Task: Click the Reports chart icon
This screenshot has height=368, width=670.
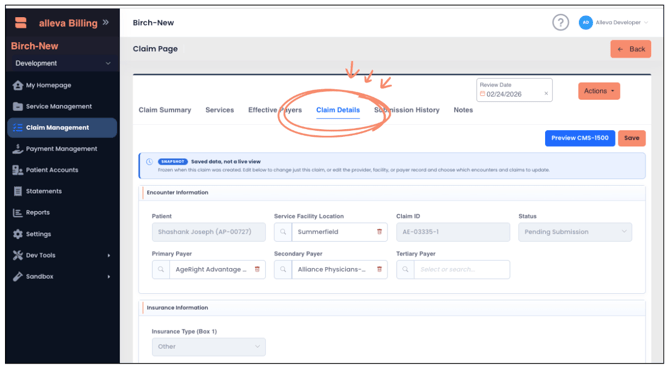Action: pos(18,212)
